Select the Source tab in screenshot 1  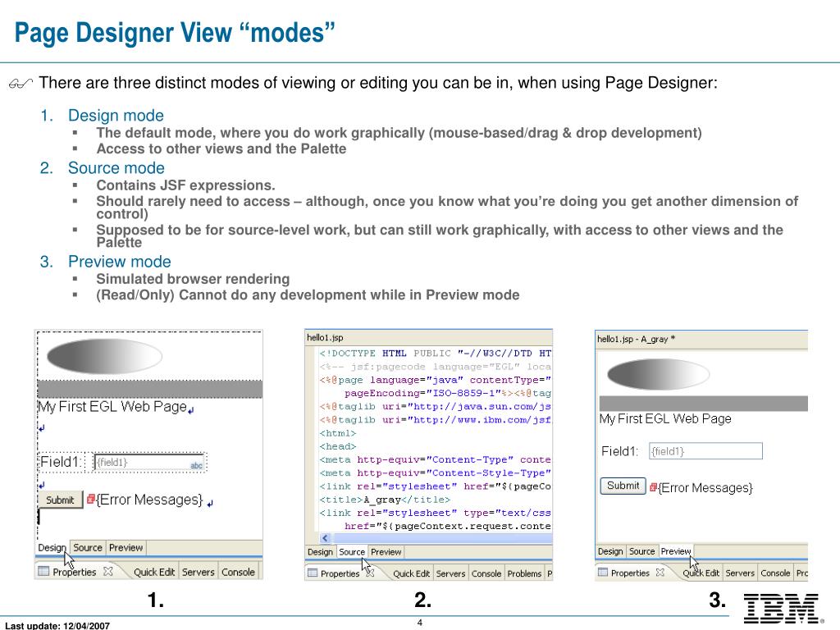point(87,547)
